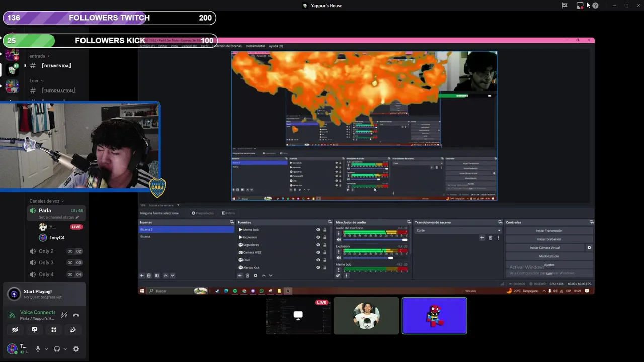Image resolution: width=644 pixels, height=362 pixels.
Task: Move scene up with arrow in Escenas
Action: click(x=165, y=275)
